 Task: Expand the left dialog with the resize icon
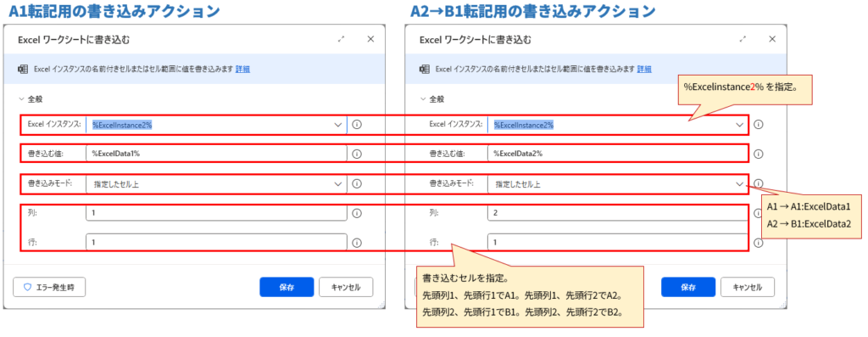point(342,39)
